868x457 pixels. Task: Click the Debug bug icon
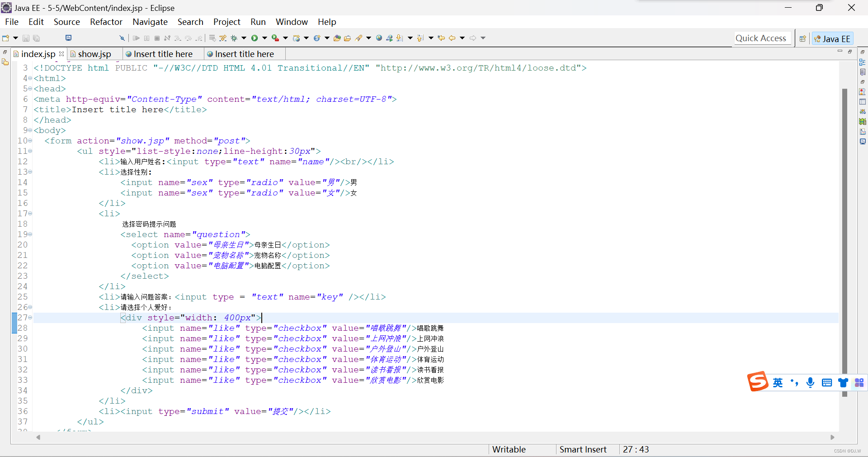click(x=234, y=38)
